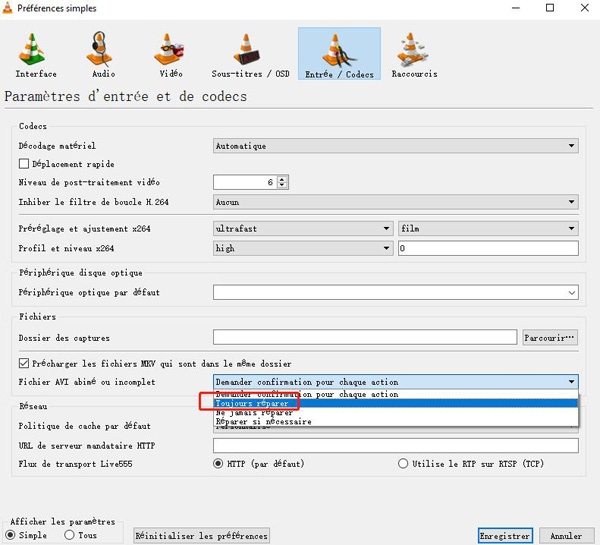Viewport: 600px width, 545px height.
Task: Select the Entrée / Codecs icon
Action: pos(339,54)
